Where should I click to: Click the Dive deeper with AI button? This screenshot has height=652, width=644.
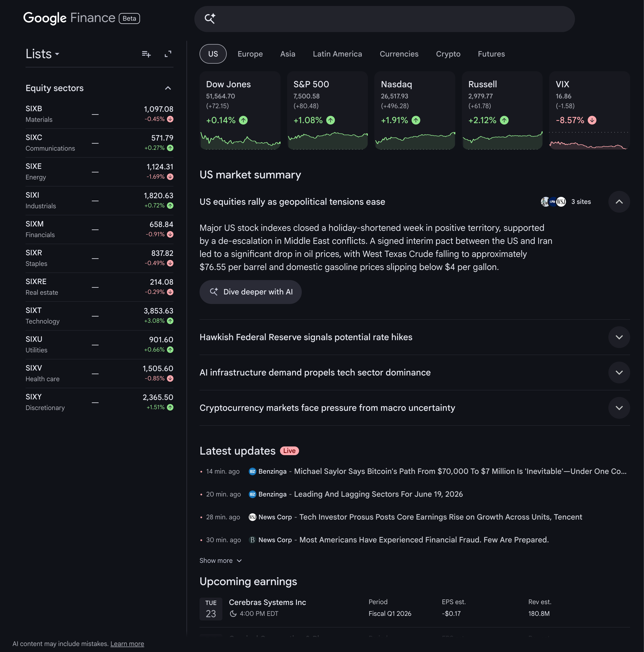click(x=251, y=292)
